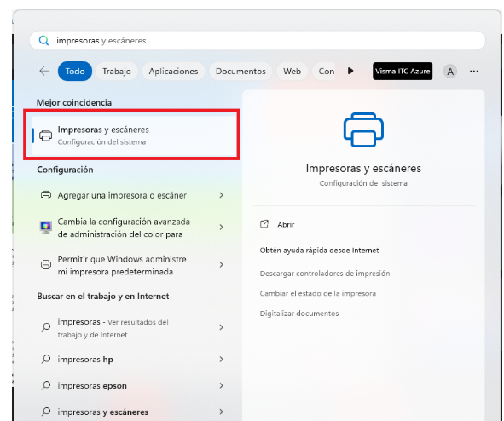Click the large blue printer icon
Screen dimensions: 504x421
[363, 130]
